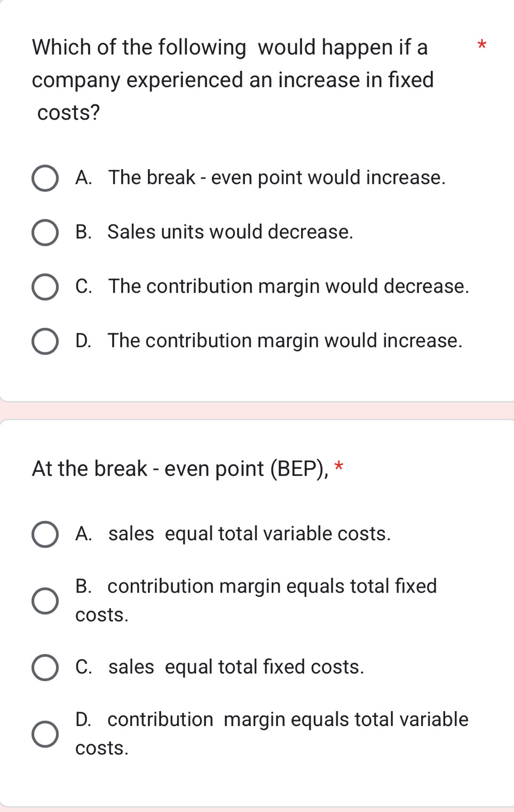Mark radio for "The contribution margin would increase"
Screen dimensions: 514x812
(x=45, y=342)
